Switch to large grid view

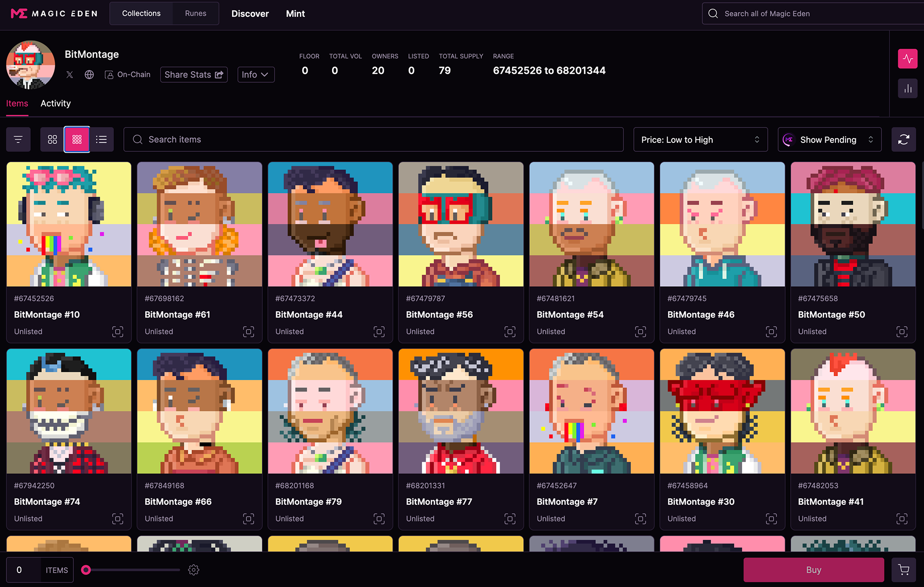[52, 140]
